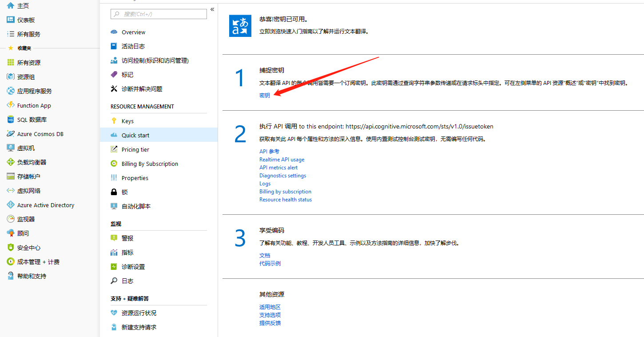Click the 顾问 advisor badge icon
Screen dimensions: 644x337
pos(11,233)
